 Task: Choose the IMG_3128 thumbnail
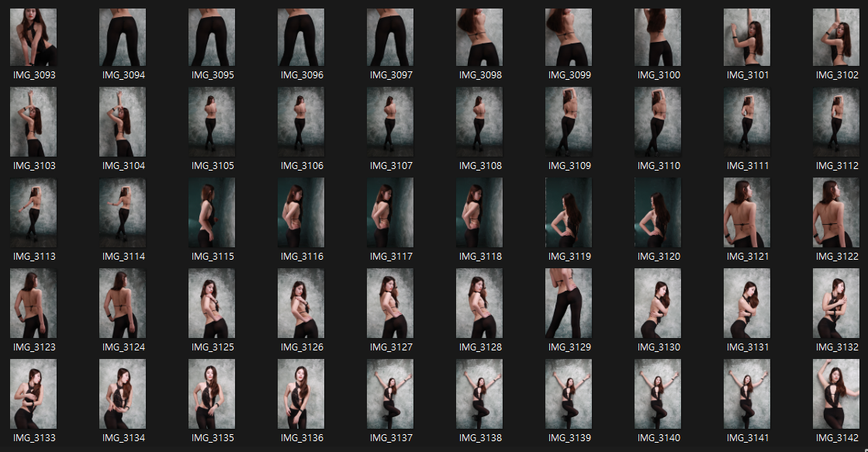click(479, 303)
